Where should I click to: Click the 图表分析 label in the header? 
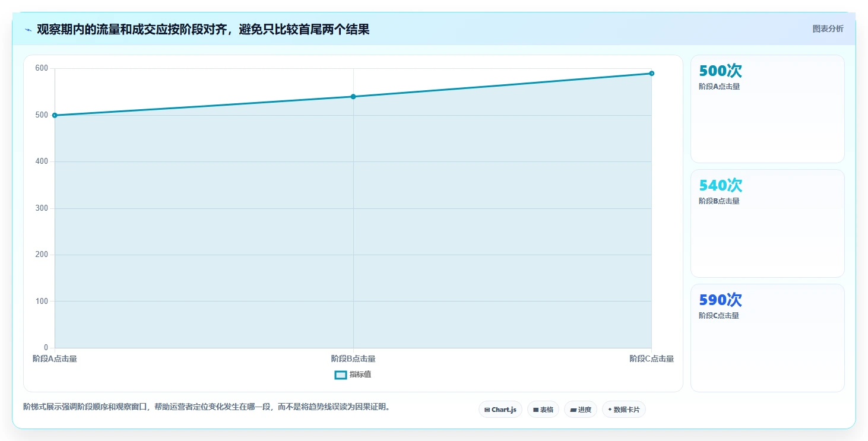828,28
